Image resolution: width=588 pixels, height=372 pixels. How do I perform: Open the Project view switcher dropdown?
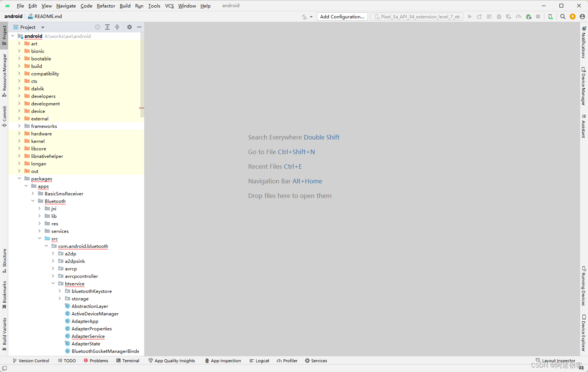42,27
